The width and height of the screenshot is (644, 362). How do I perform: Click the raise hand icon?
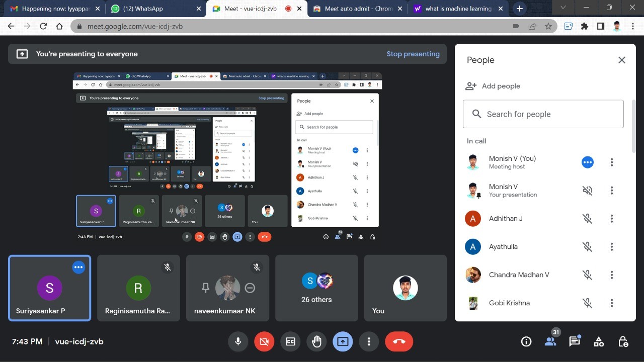[316, 341]
